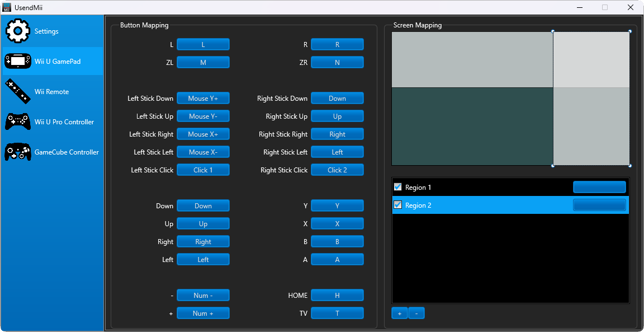Remap the HOME binding set to H

(x=337, y=296)
